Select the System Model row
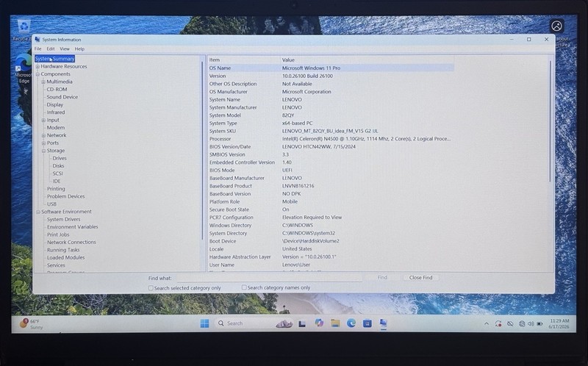 (330, 115)
